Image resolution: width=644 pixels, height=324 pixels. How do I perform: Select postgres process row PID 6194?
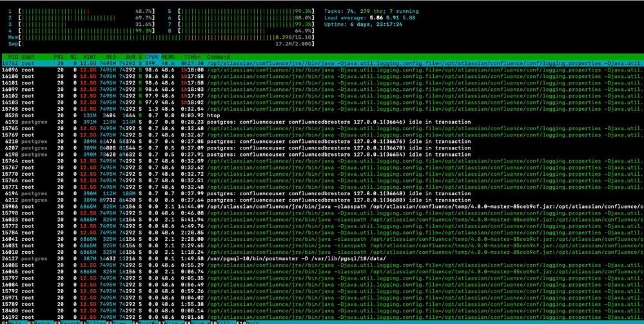coord(322,194)
